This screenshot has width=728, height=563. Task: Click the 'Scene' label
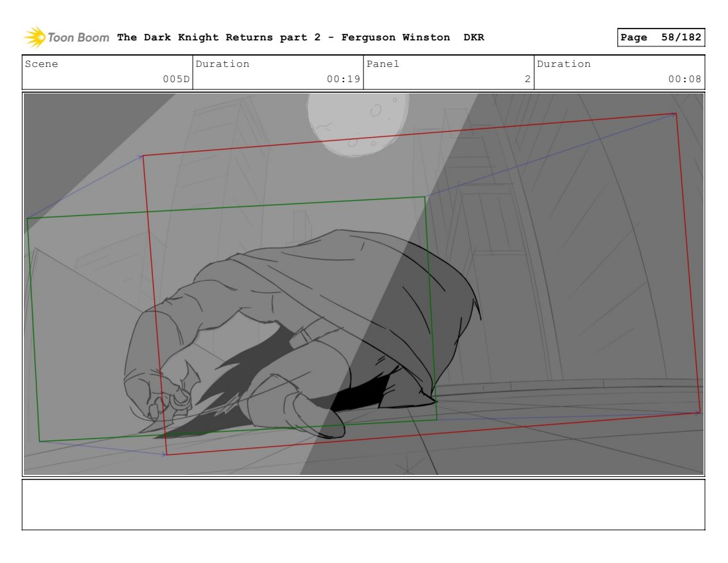(41, 64)
